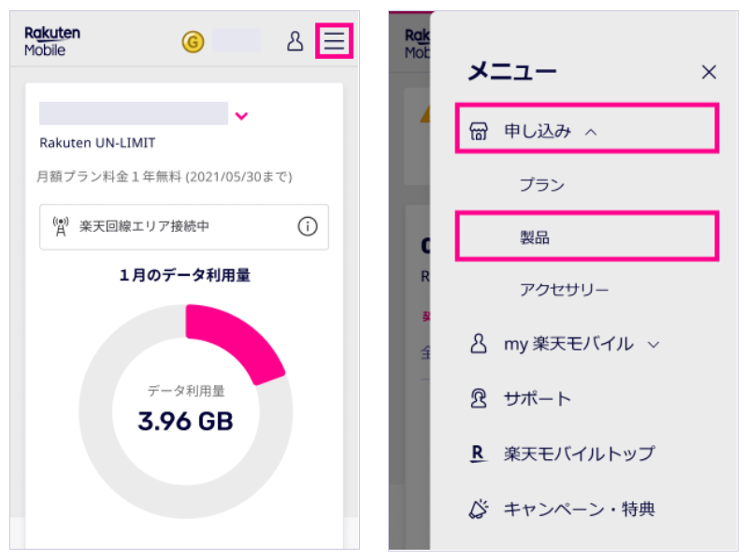Image resolution: width=747 pixels, height=560 pixels.
Task: Open 楽天モバイルトップ link
Action: coord(580,453)
